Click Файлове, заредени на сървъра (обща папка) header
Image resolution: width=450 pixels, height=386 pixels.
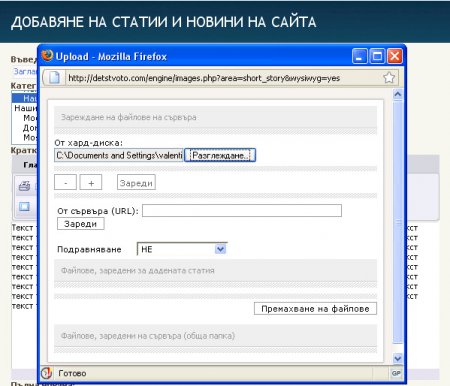215,336
